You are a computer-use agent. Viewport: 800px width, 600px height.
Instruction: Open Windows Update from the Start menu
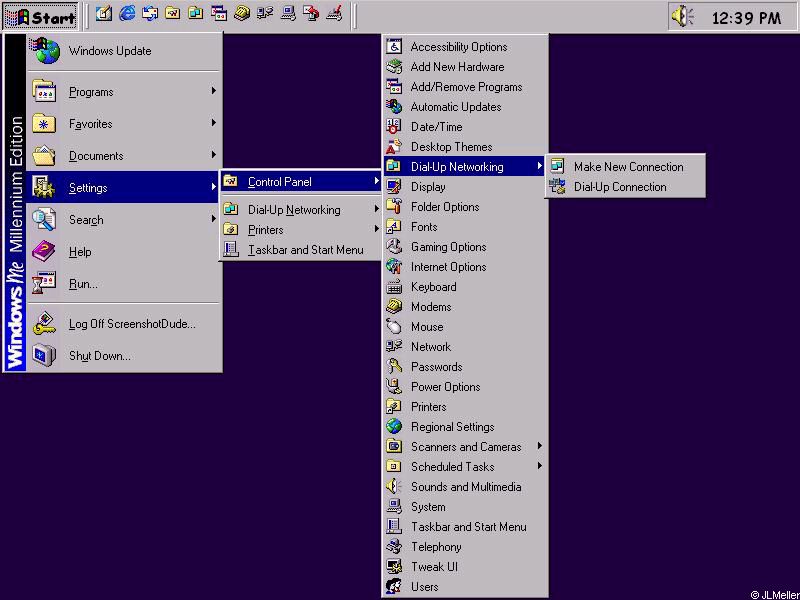point(125,51)
